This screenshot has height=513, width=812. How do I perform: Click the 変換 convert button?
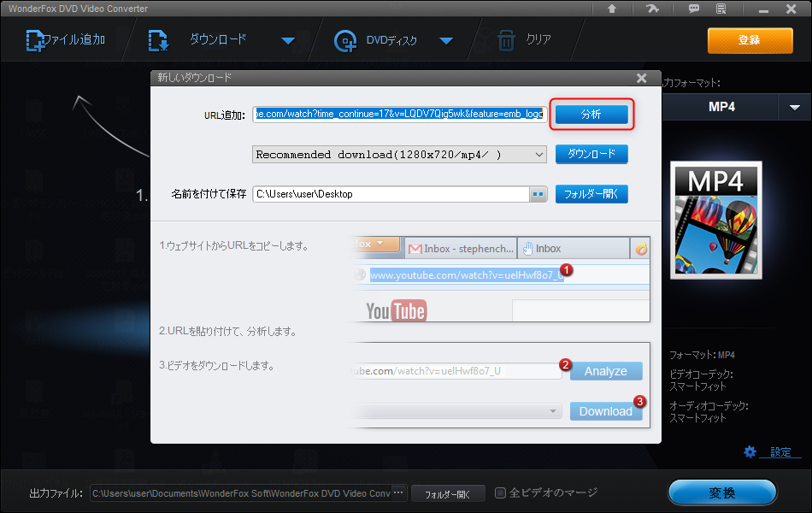tap(722, 492)
